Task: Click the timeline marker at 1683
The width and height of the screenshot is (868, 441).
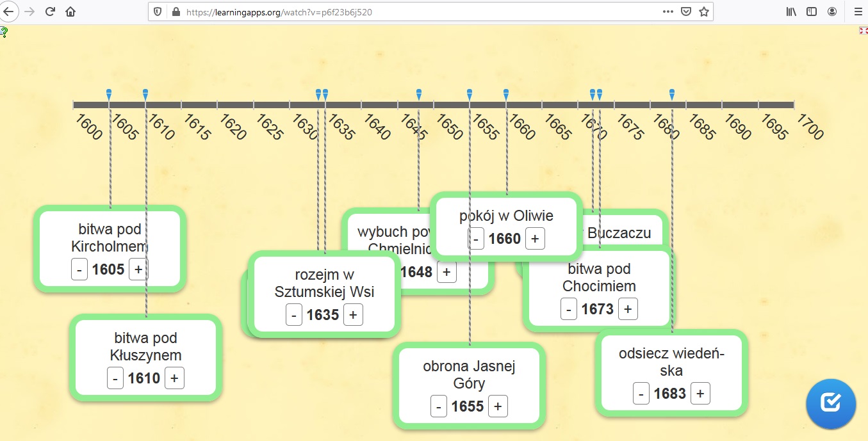Action: (x=672, y=95)
